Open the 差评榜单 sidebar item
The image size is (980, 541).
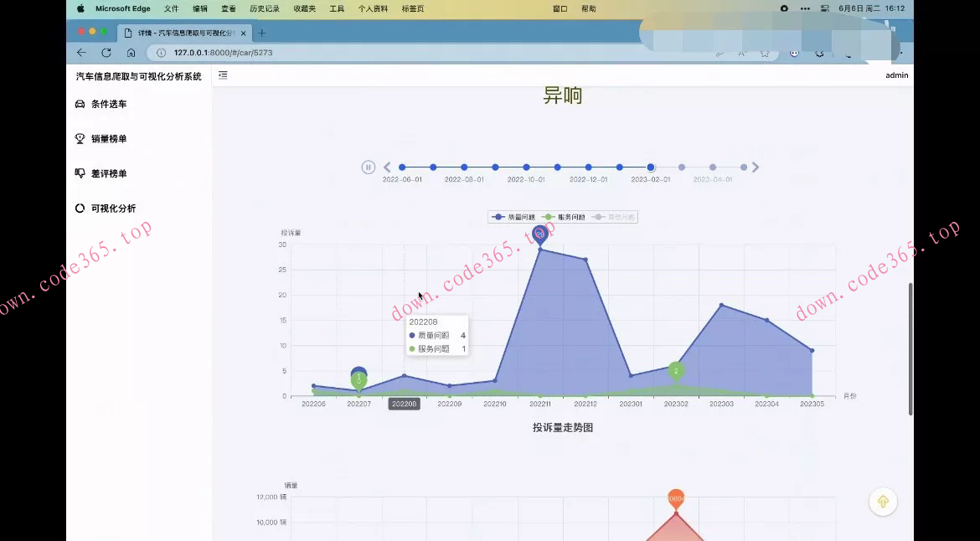[x=109, y=173]
